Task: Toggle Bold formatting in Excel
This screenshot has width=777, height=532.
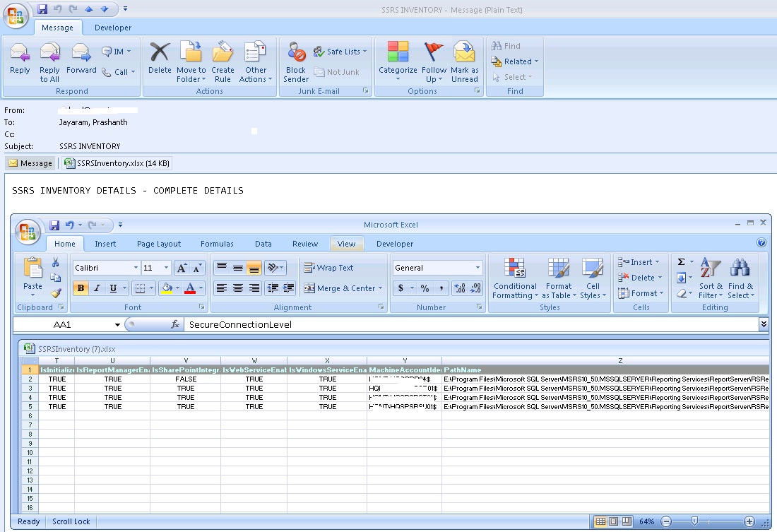Action: point(81,288)
